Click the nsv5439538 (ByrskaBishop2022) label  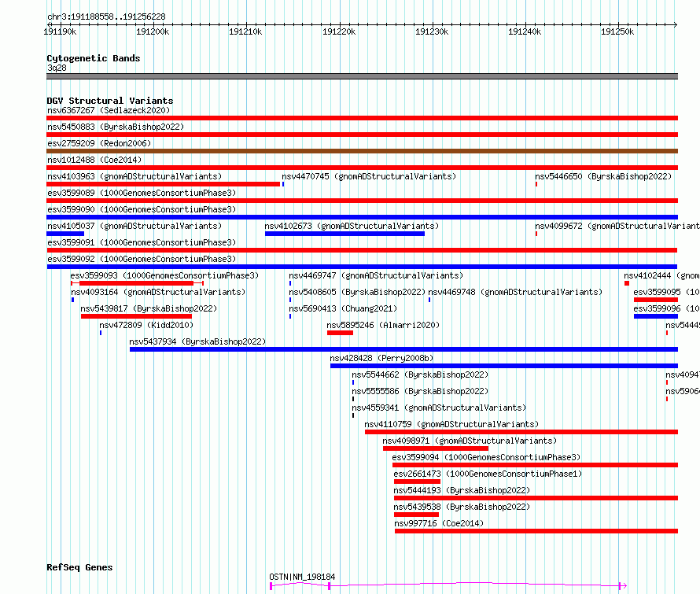pos(462,507)
